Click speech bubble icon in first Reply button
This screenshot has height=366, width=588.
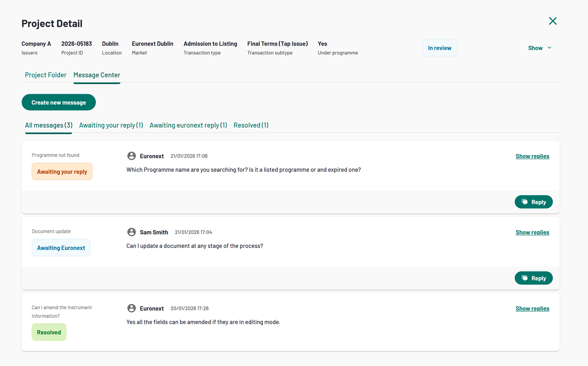525,202
